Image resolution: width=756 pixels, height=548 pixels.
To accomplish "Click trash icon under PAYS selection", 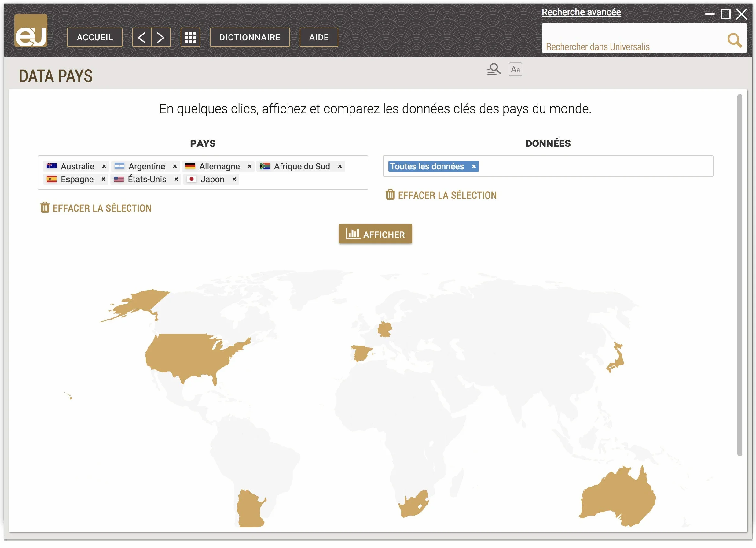I will pos(45,207).
